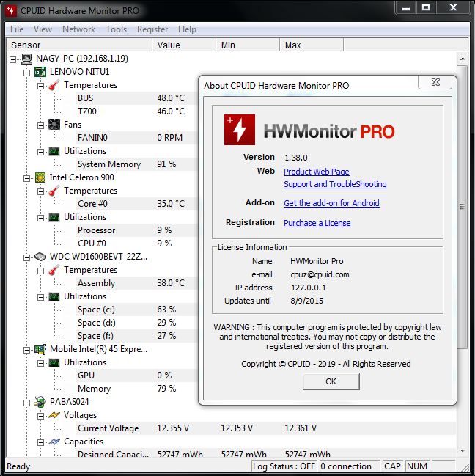Image resolution: width=475 pixels, height=476 pixels.
Task: Click the Mobile Intel 45 Express graphics icon
Action: tap(40, 349)
